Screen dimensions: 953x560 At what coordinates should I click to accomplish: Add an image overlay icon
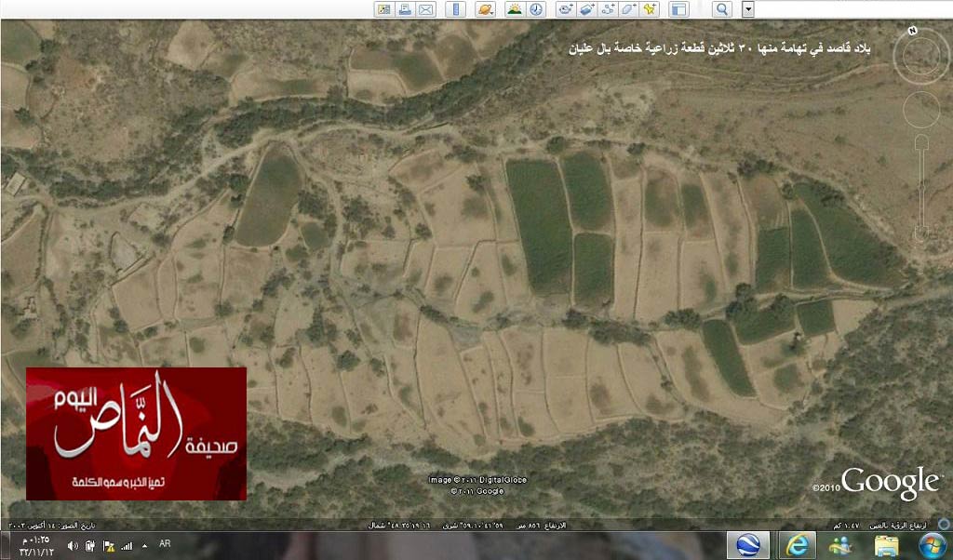click(x=586, y=9)
